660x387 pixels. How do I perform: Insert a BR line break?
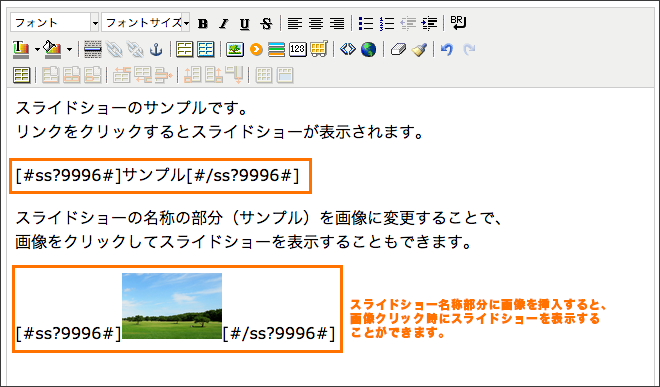458,23
